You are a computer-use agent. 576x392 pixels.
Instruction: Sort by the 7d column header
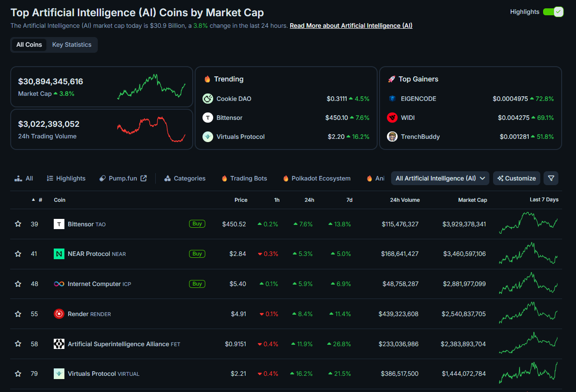[349, 200]
